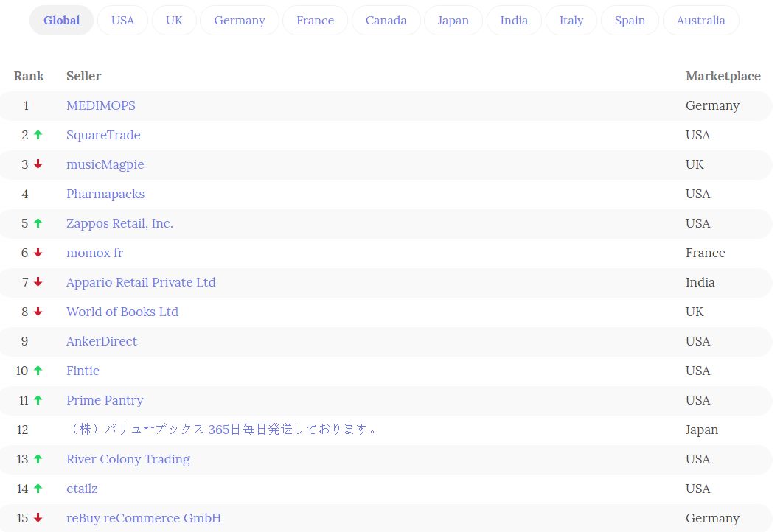Switch to the UK tab
The image size is (783, 532).
coord(174,21)
